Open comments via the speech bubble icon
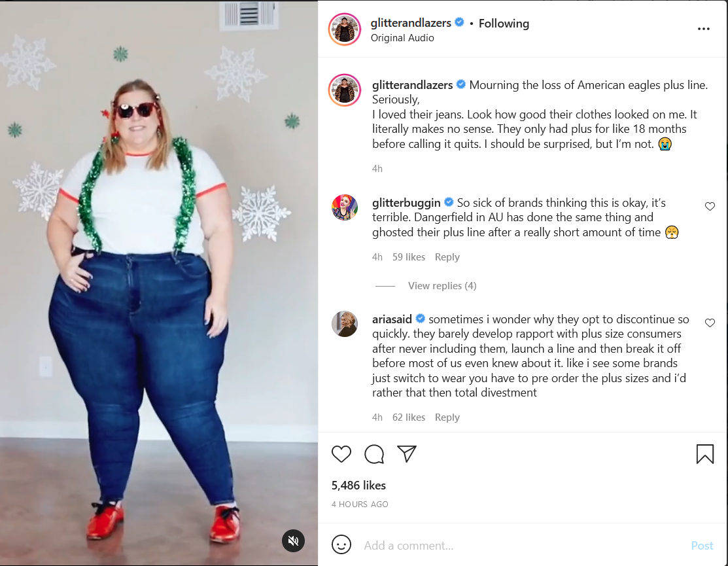 [x=374, y=454]
